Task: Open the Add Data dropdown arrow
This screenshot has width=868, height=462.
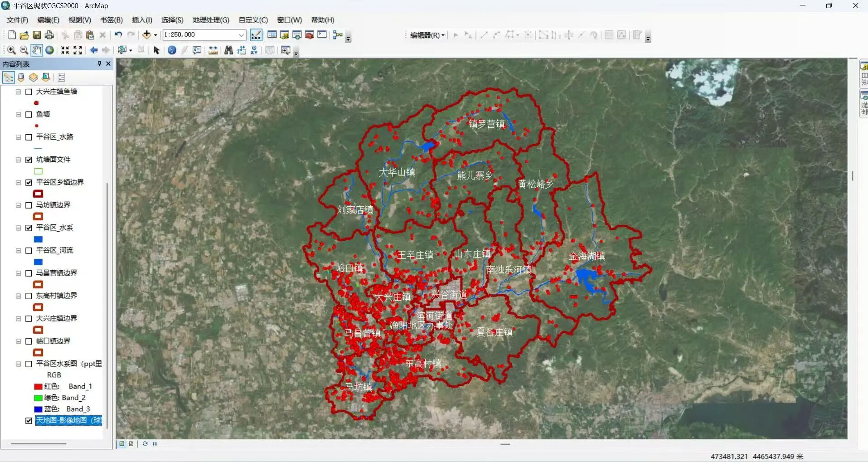Action: tap(155, 35)
